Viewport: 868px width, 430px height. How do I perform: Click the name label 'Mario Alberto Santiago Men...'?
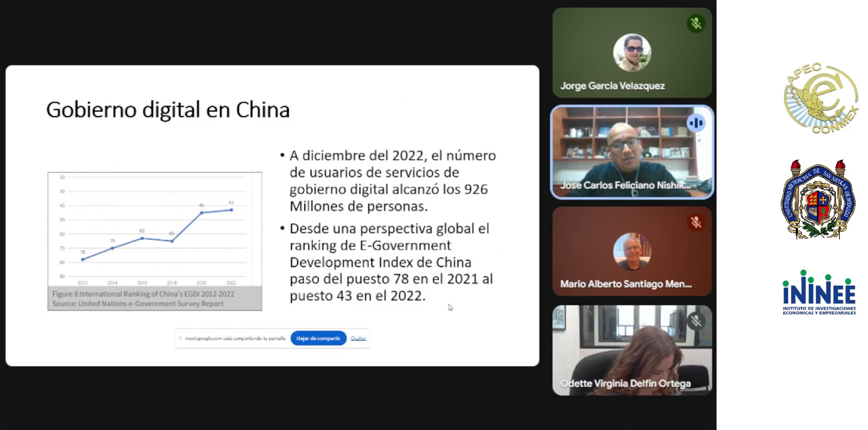click(x=625, y=284)
